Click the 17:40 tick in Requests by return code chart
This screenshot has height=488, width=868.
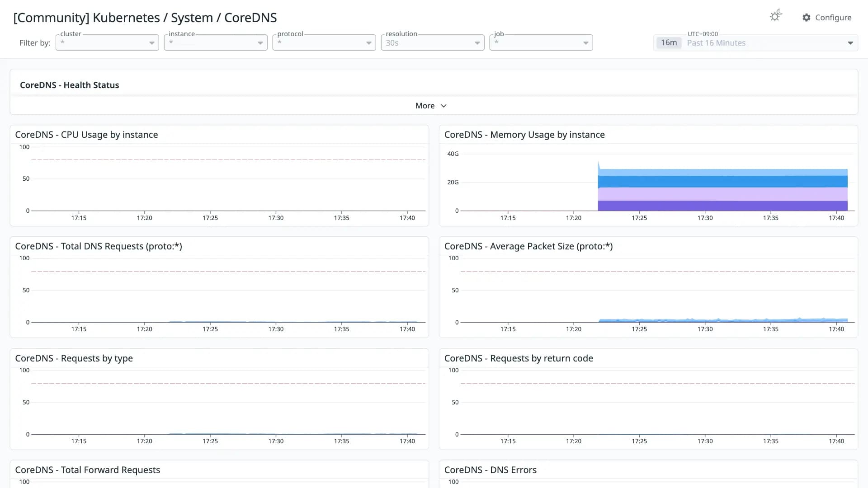pos(836,441)
